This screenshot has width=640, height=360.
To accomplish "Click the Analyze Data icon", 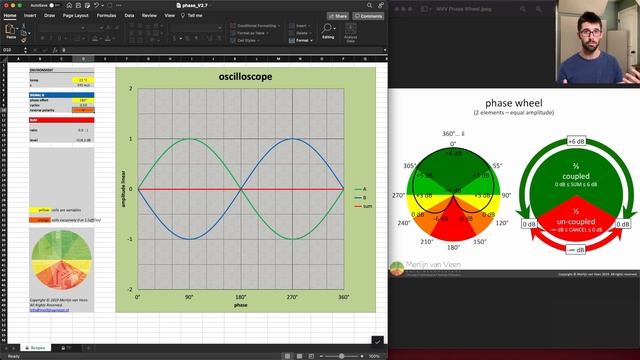I will tap(350, 33).
